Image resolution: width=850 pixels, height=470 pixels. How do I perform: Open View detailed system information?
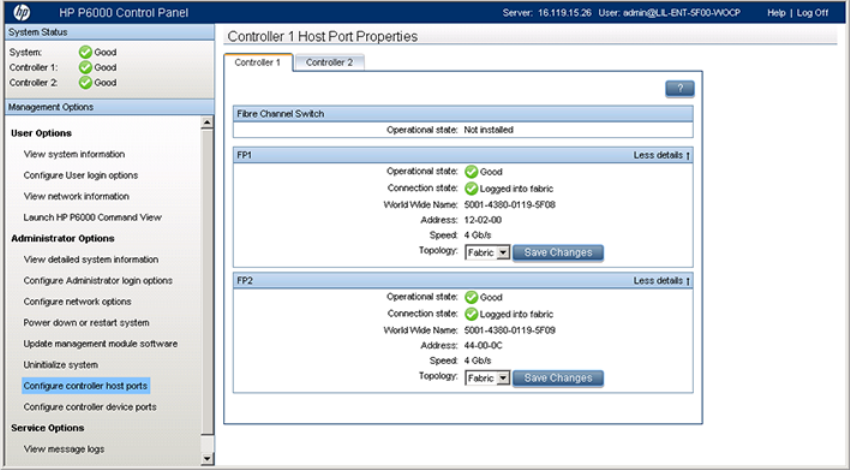tap(91, 260)
